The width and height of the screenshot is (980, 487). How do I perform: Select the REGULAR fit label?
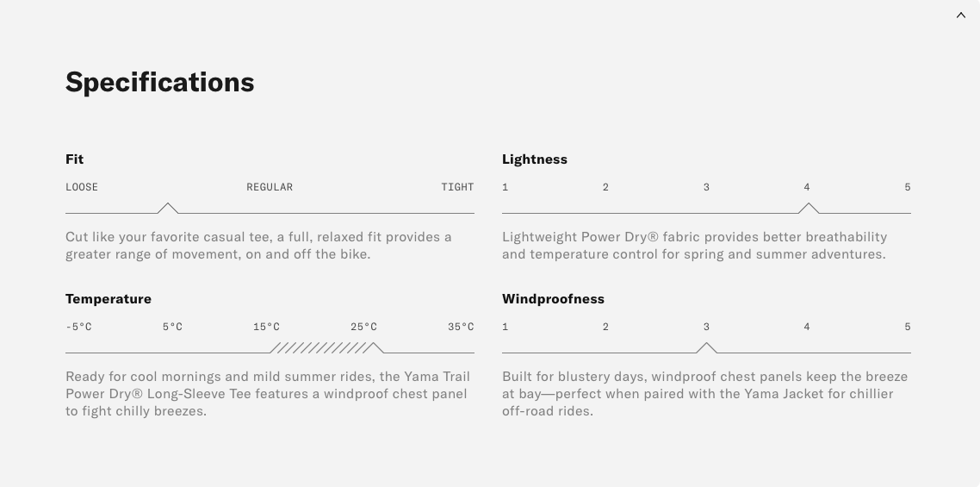tap(270, 187)
